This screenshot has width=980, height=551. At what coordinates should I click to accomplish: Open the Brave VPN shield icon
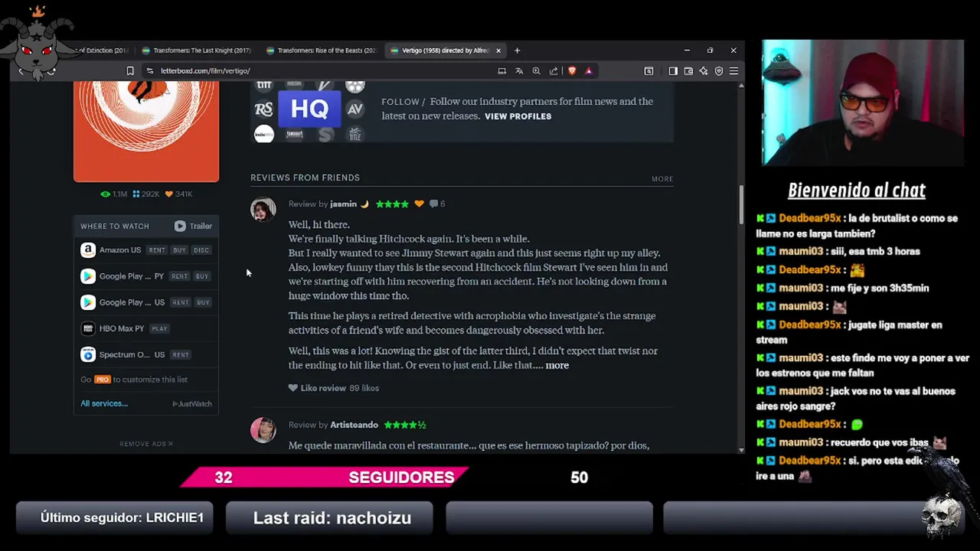click(719, 71)
